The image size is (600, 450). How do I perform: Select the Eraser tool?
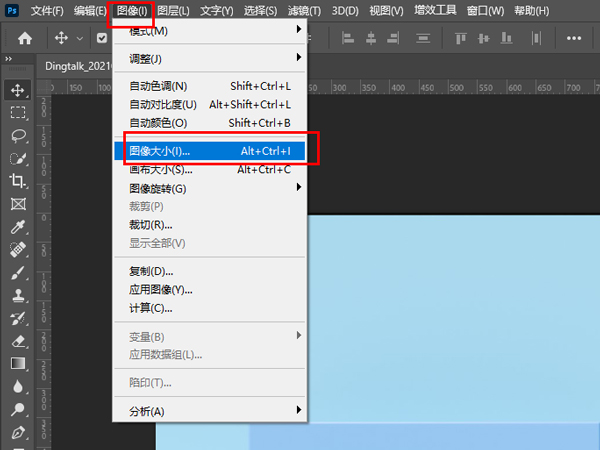point(17,341)
